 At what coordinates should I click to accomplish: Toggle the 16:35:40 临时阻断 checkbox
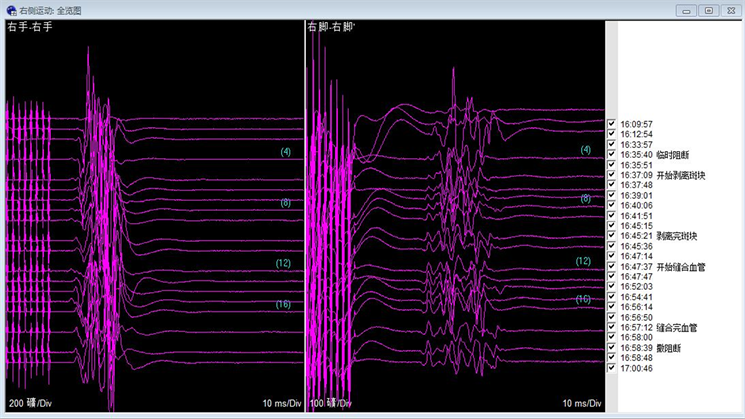612,155
